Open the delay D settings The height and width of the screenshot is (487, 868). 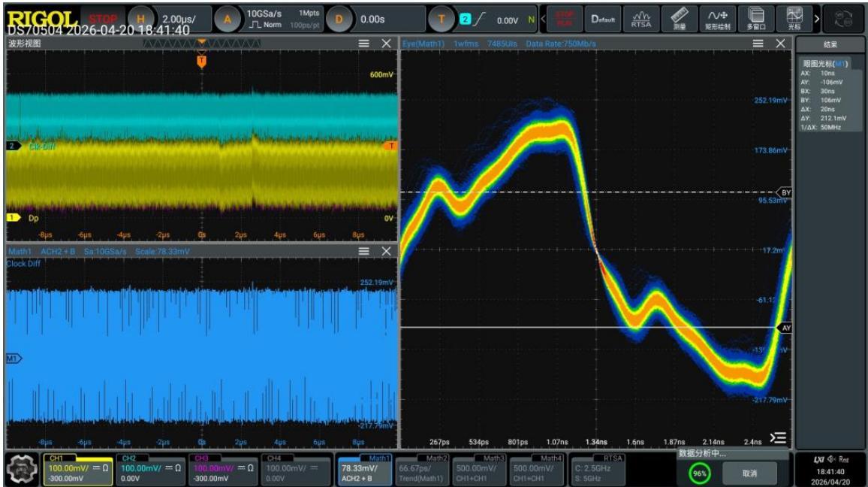(x=339, y=20)
